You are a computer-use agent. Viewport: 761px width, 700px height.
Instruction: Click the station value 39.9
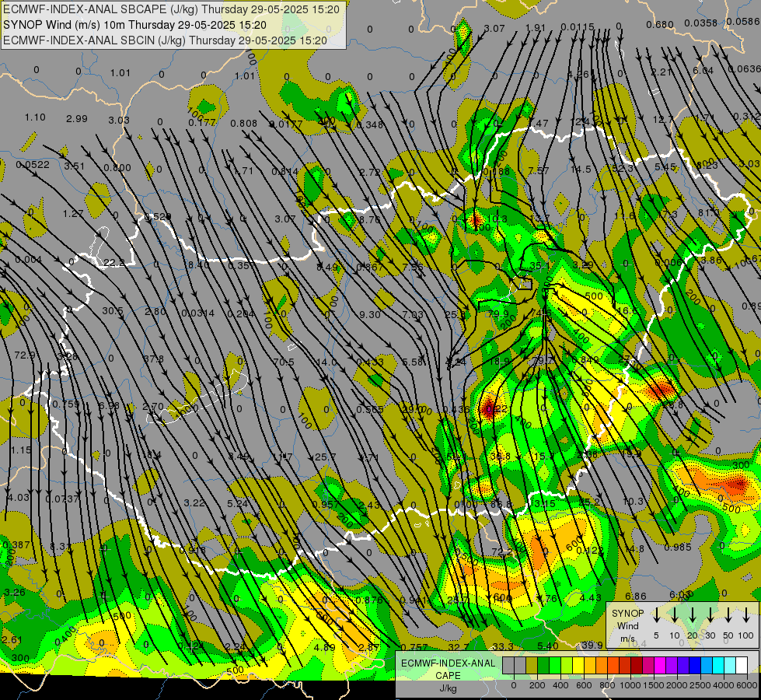click(592, 645)
